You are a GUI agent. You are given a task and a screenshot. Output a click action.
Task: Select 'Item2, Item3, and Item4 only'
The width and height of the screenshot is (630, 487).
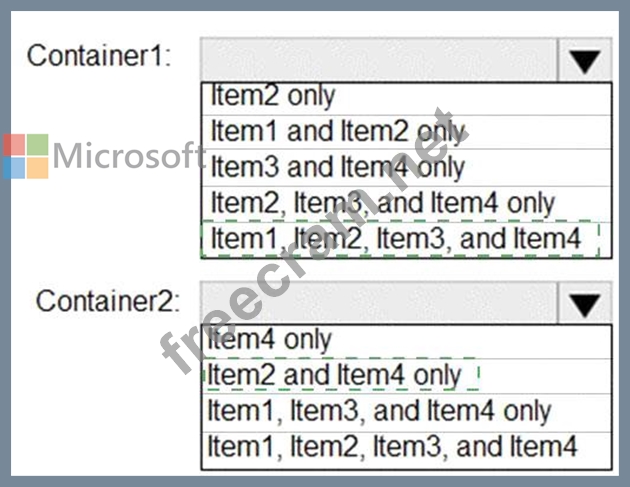tap(406, 204)
